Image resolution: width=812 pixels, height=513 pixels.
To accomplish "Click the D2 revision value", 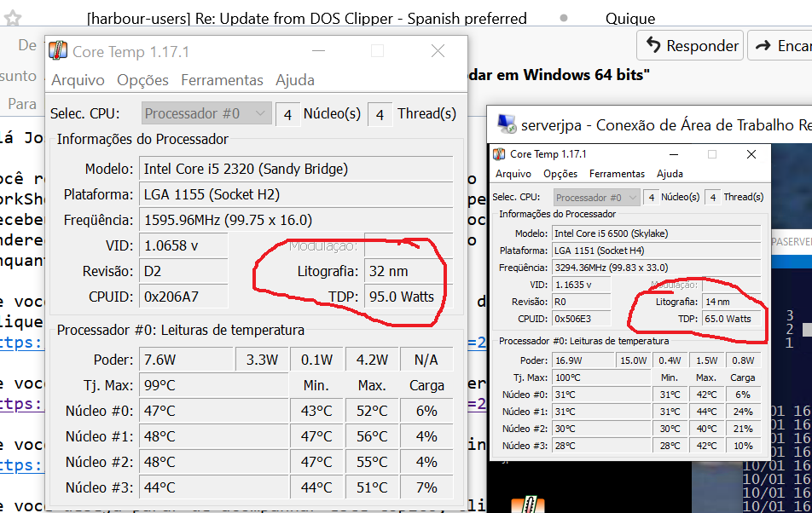I will tap(183, 272).
